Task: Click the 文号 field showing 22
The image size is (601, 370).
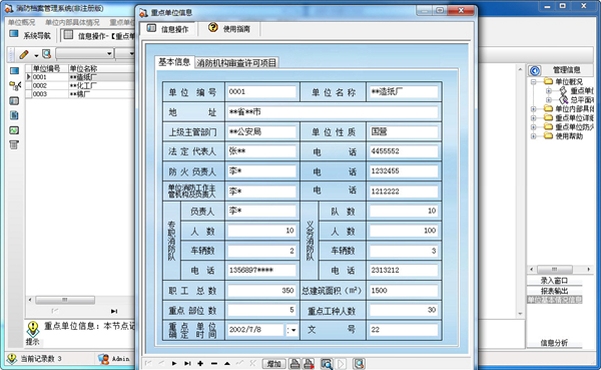Action: coord(404,330)
